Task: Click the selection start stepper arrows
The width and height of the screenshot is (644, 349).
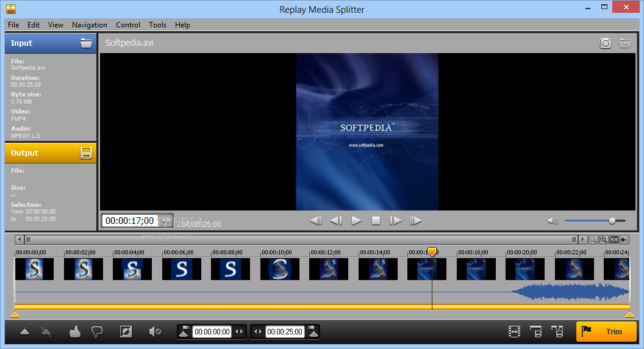Action: point(238,332)
